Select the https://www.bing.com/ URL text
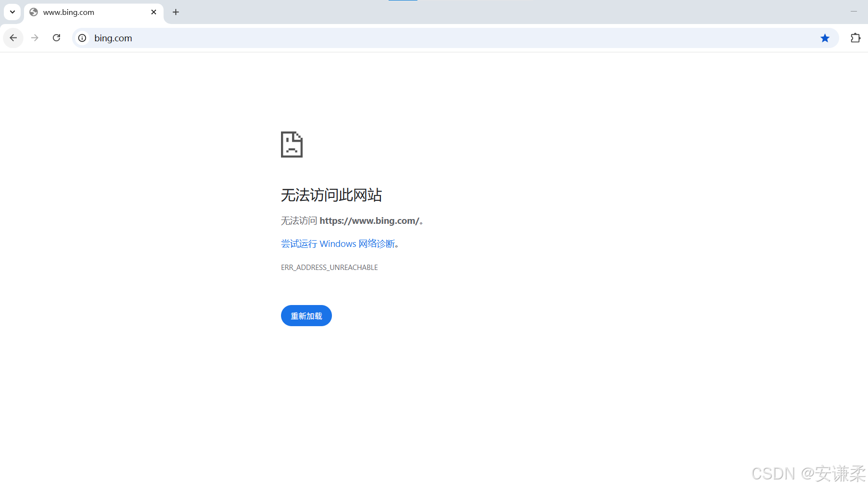The image size is (868, 489). coord(369,220)
